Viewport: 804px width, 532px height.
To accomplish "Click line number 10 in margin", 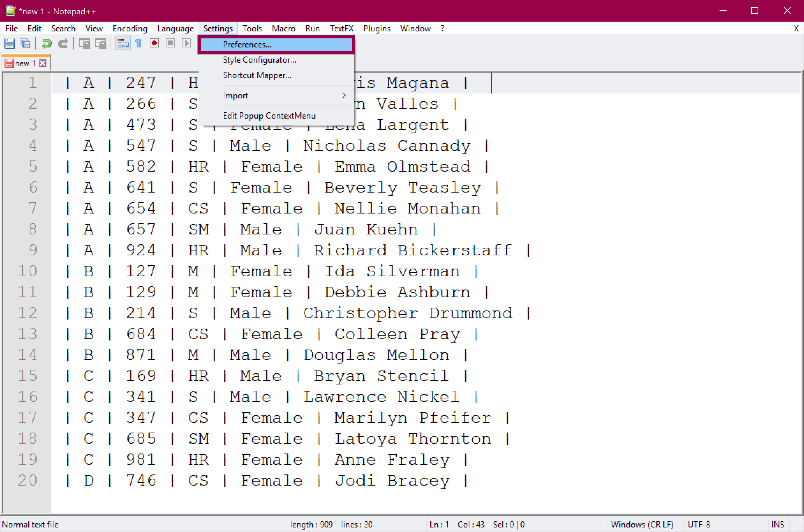I will [28, 271].
